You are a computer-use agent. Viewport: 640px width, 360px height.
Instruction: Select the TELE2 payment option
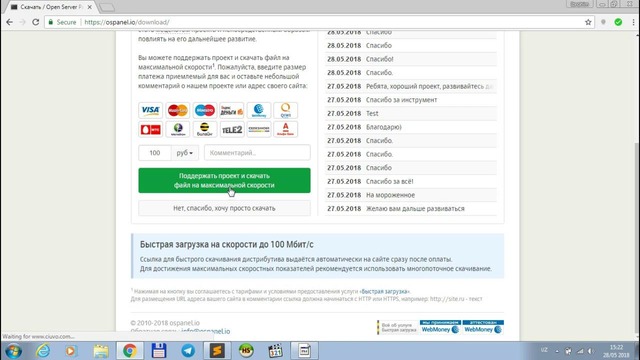(231, 129)
